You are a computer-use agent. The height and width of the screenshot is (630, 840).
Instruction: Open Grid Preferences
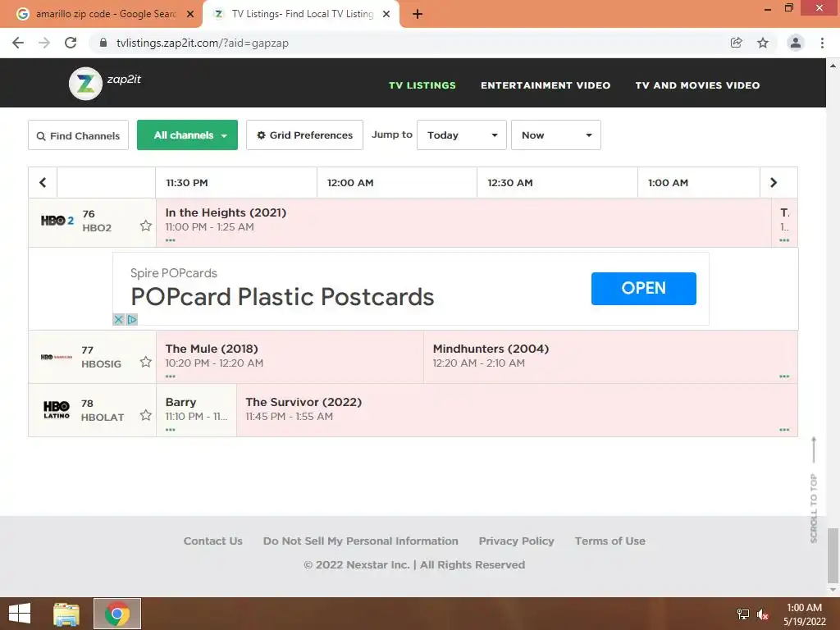304,135
